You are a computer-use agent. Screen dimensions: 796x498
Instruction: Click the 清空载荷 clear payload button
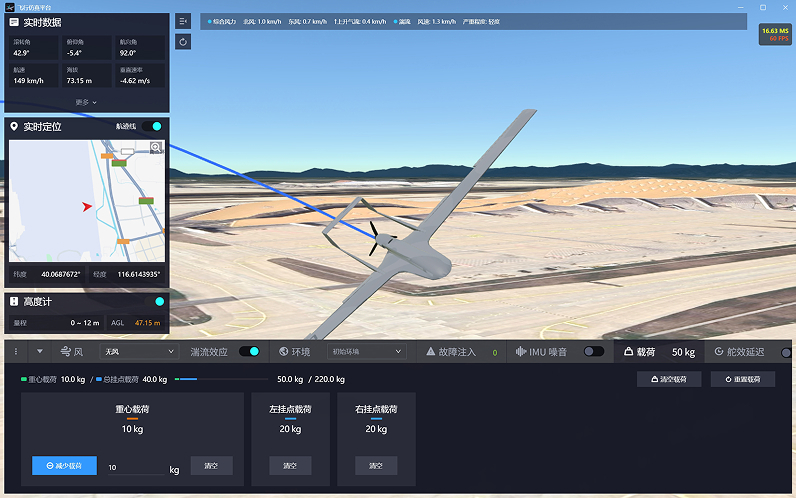[x=669, y=379]
